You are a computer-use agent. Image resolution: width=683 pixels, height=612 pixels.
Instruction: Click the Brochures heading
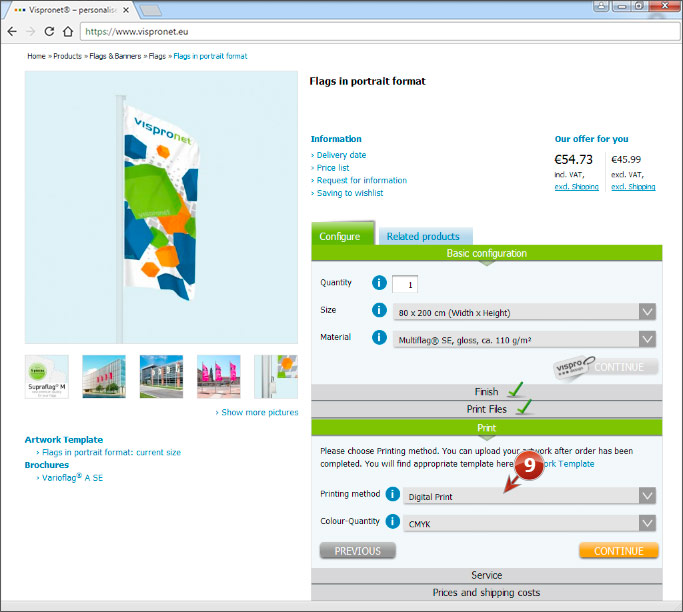click(47, 465)
